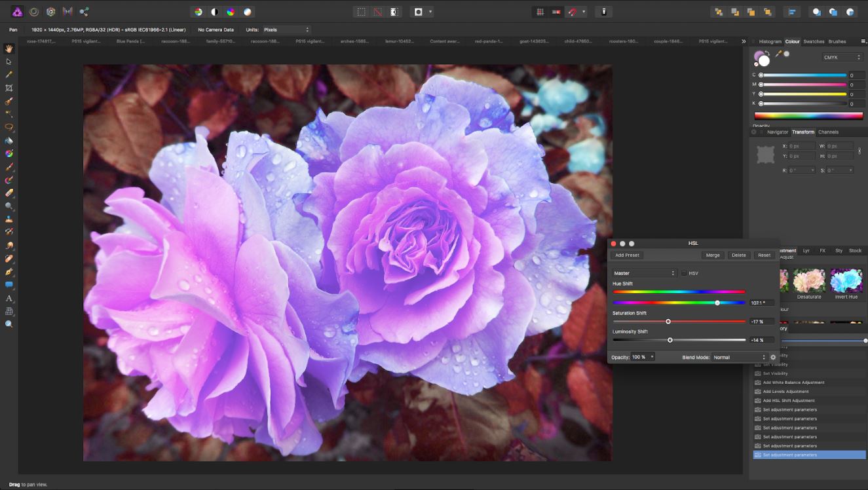Select the Flood Fill tool
Viewport: 868px width, 490px height.
click(9, 140)
